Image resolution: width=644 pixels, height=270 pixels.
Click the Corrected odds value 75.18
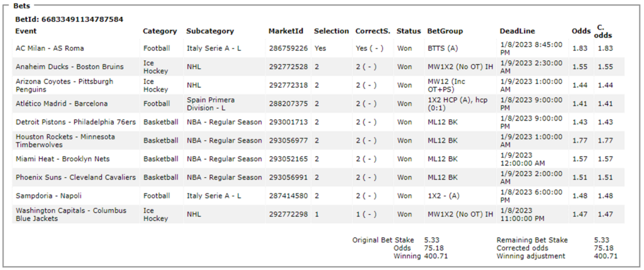pyautogui.click(x=604, y=248)
